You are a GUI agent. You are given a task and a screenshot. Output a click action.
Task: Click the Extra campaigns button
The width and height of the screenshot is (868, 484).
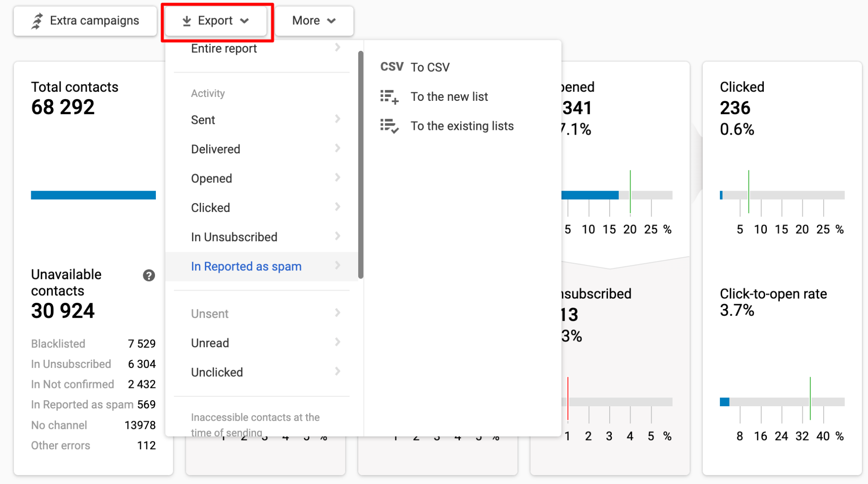pos(85,21)
